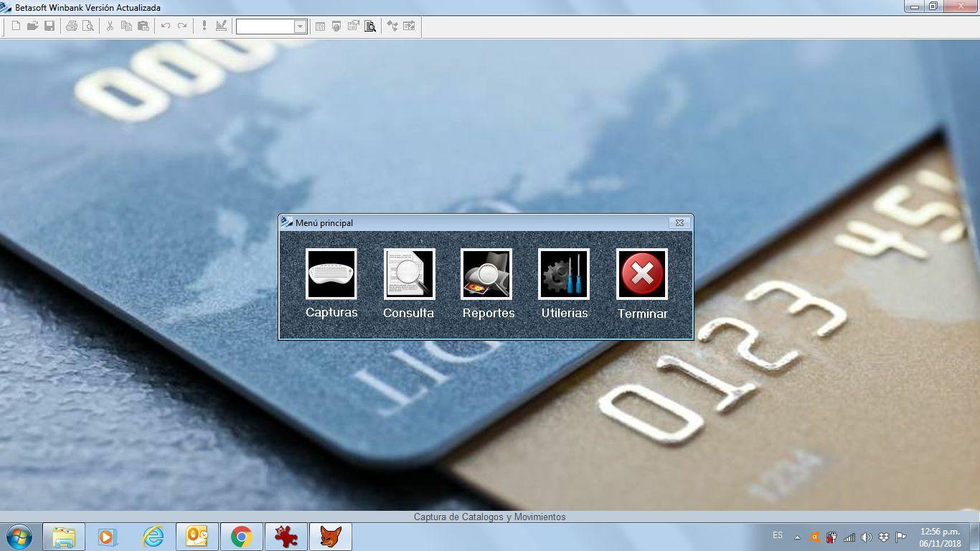Click the Modify Form ruler icon
The height and width of the screenshot is (551, 980).
(221, 26)
